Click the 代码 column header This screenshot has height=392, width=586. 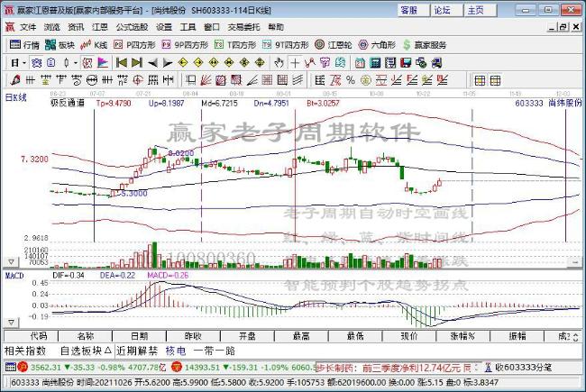(x=31, y=336)
